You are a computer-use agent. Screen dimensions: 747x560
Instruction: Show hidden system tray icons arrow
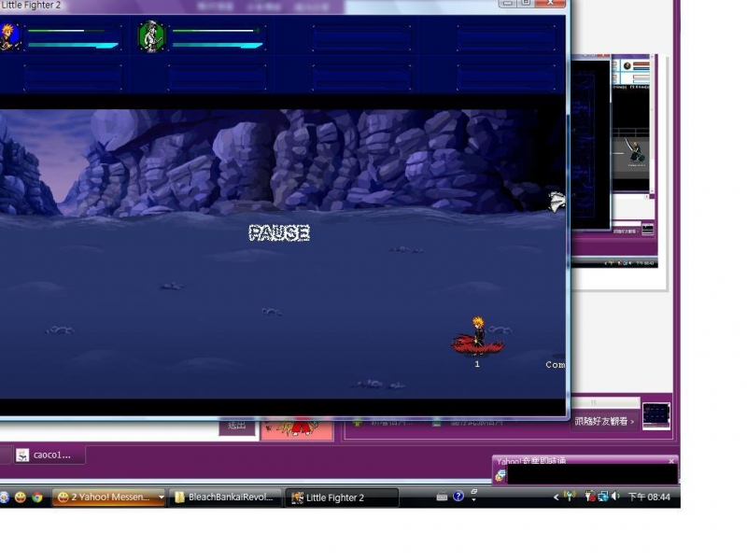[x=557, y=497]
